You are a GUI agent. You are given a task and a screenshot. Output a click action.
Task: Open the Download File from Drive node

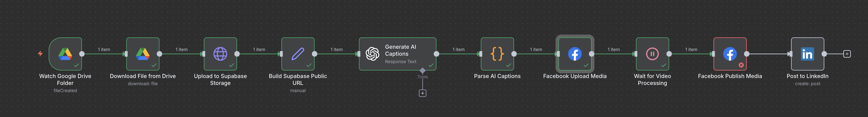tap(143, 54)
